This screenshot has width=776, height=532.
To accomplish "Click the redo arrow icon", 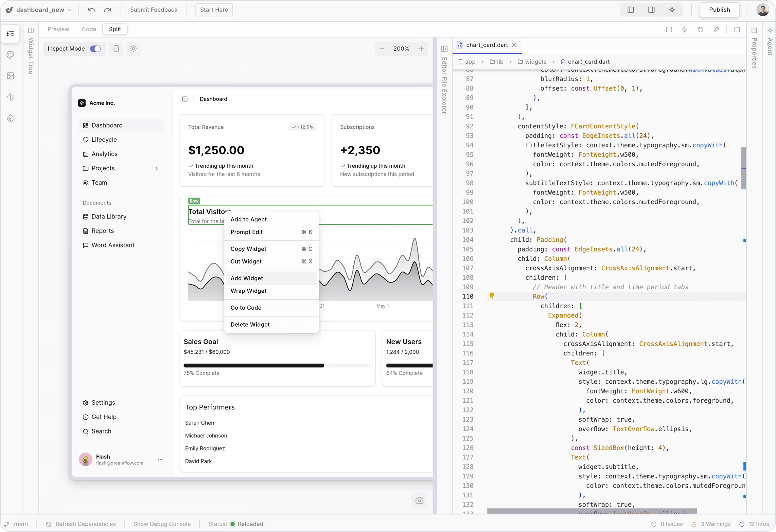I will click(x=107, y=10).
